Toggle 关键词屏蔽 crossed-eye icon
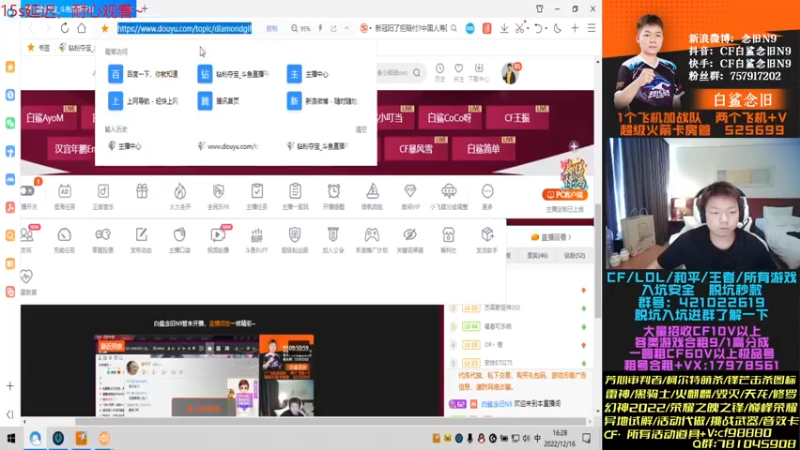 [x=410, y=235]
